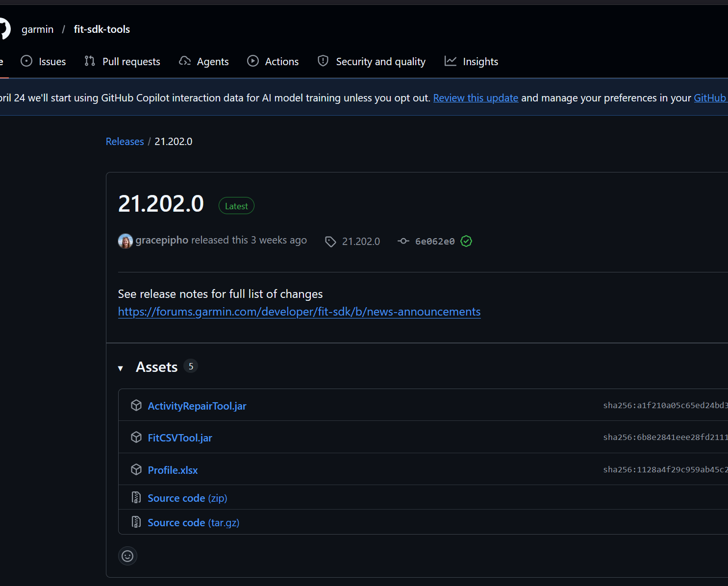Open the Issues tab
The width and height of the screenshot is (728, 586).
(x=43, y=61)
